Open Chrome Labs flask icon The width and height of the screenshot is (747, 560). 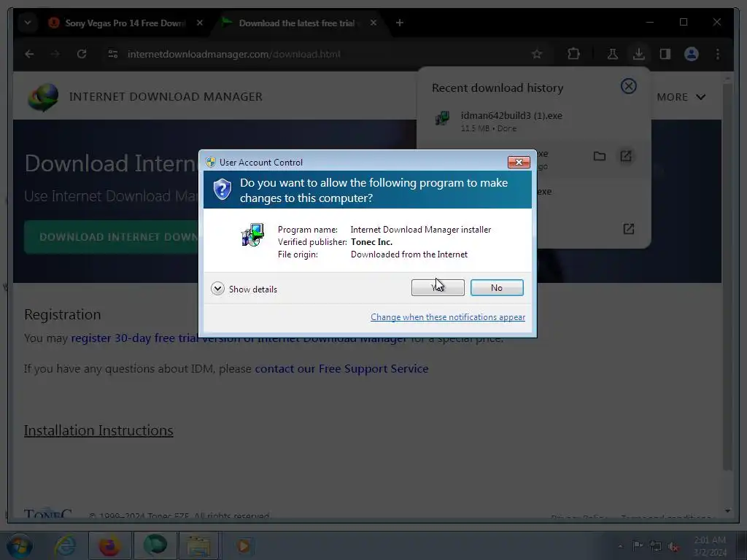(613, 54)
